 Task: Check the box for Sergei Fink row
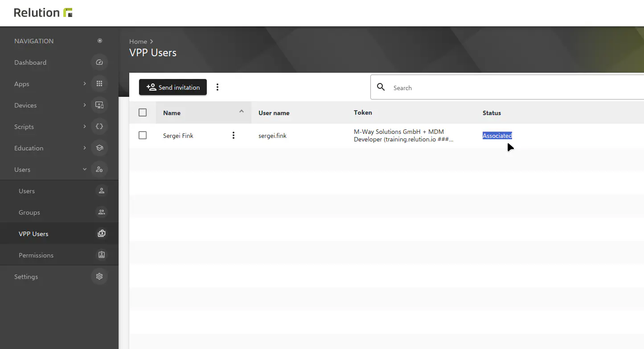click(143, 135)
